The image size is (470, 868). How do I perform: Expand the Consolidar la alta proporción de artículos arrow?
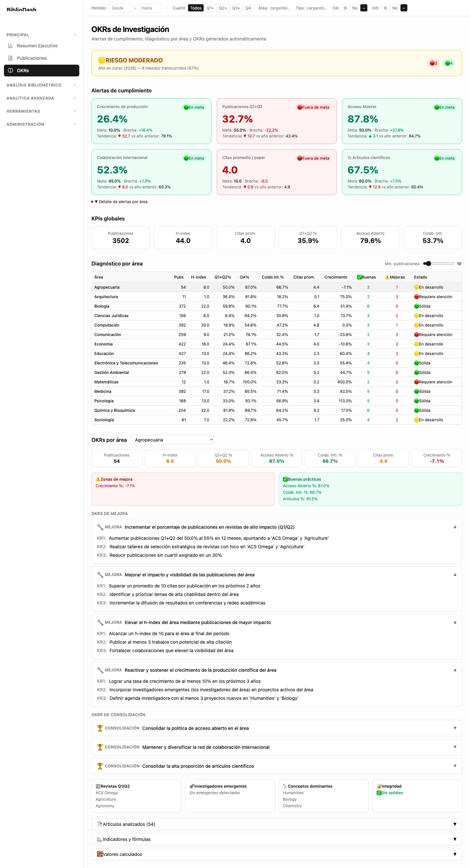[x=455, y=766]
